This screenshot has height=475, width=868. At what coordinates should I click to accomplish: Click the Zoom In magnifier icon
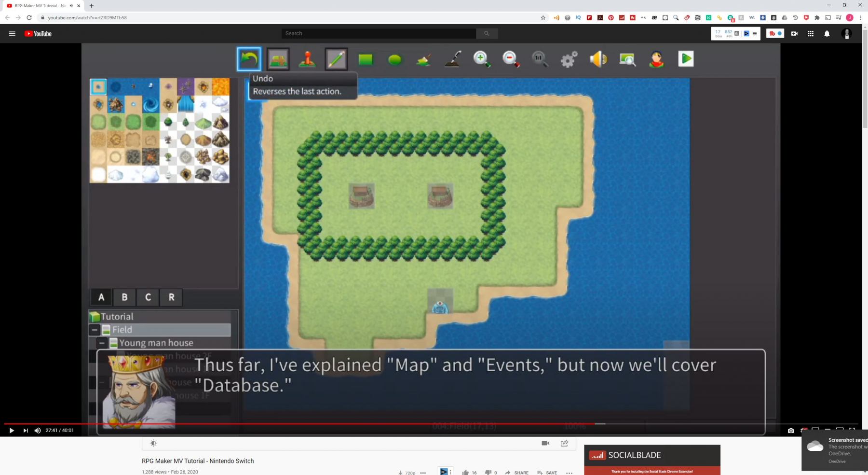(482, 59)
